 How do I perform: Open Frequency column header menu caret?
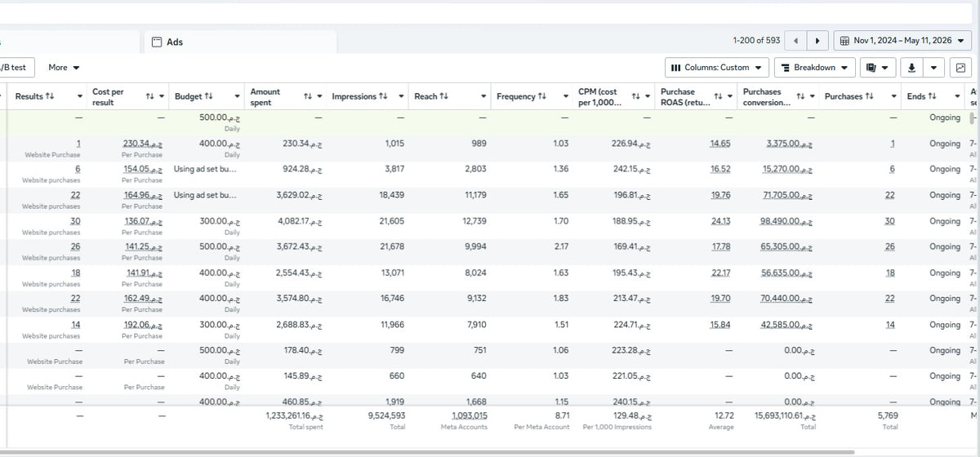[x=566, y=97]
